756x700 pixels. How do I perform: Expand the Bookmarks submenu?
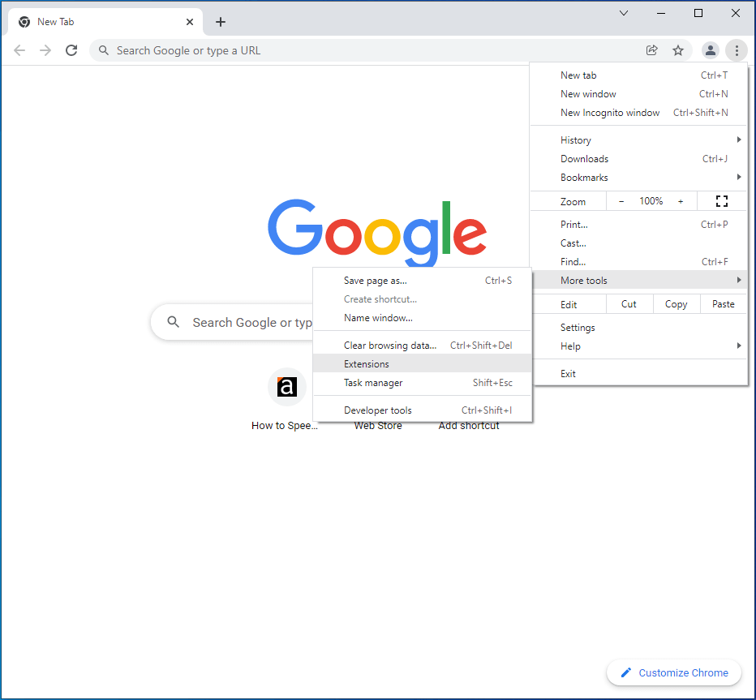pyautogui.click(x=584, y=177)
